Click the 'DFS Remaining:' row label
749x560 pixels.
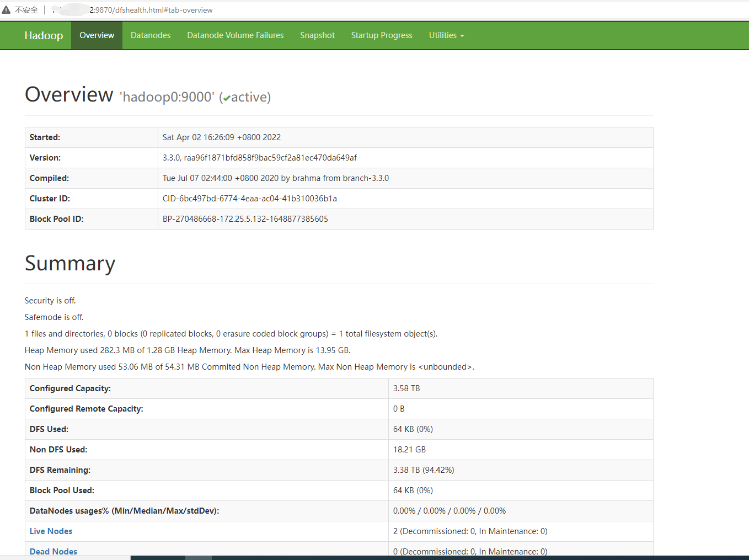click(60, 470)
